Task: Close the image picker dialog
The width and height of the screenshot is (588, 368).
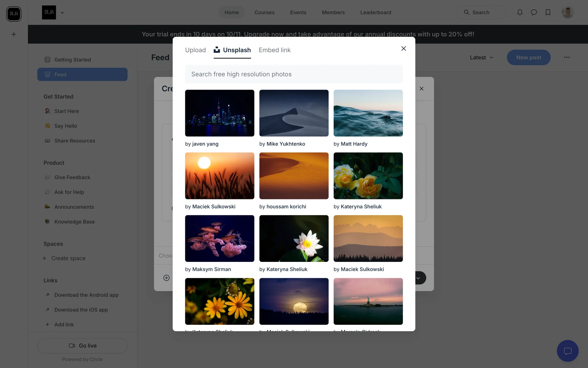Action: 403,48
